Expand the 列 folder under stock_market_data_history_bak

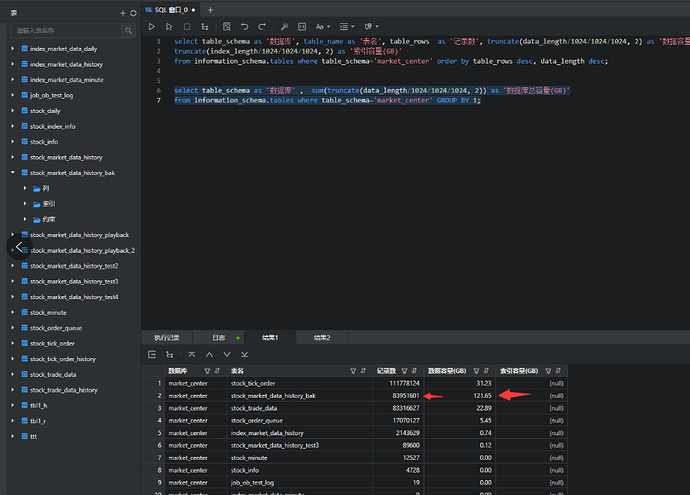[25, 188]
